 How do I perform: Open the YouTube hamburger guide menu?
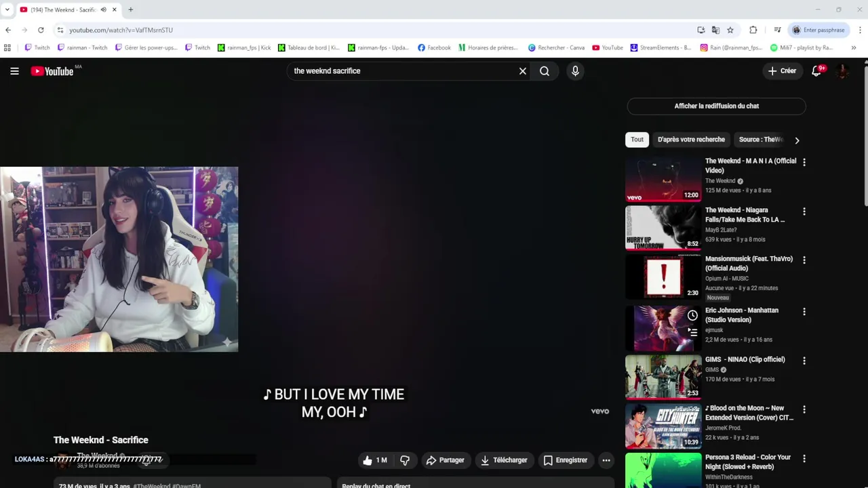click(14, 71)
